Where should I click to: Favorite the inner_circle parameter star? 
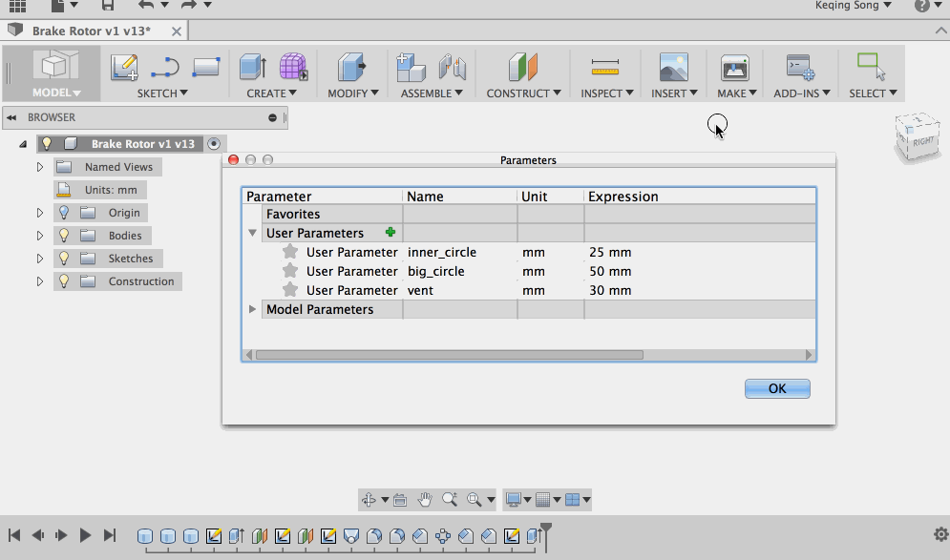290,253
